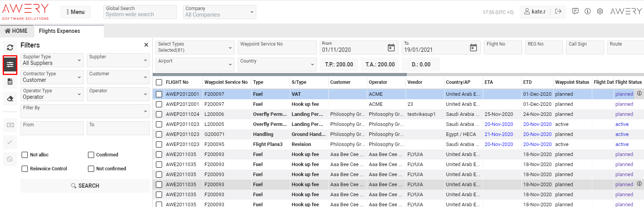Switch to the HOME tab
Viewport: 644px width, 207px height.
[17, 31]
